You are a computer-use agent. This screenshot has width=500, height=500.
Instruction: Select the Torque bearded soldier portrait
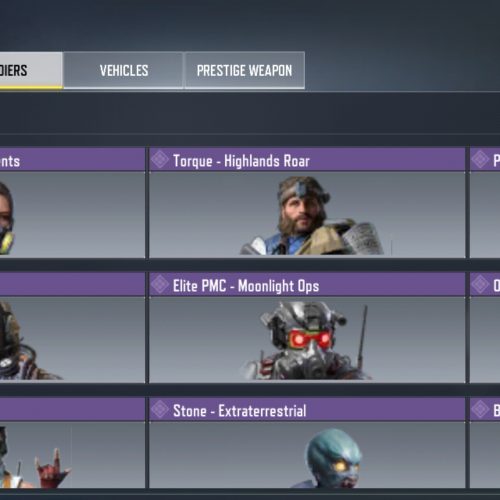[x=307, y=215]
